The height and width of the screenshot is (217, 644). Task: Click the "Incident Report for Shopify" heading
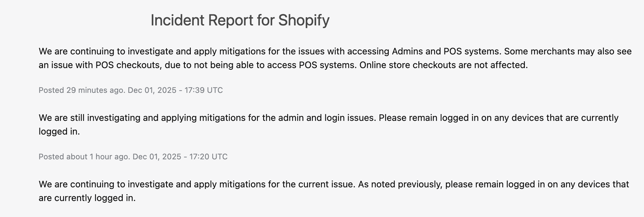(x=240, y=20)
